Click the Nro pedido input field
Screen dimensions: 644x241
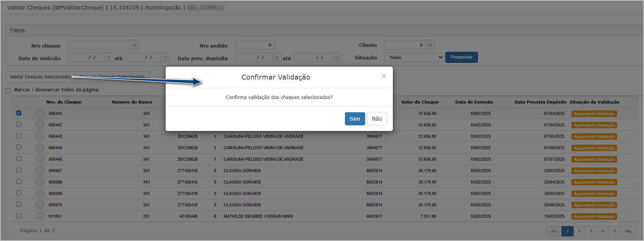[x=255, y=45]
